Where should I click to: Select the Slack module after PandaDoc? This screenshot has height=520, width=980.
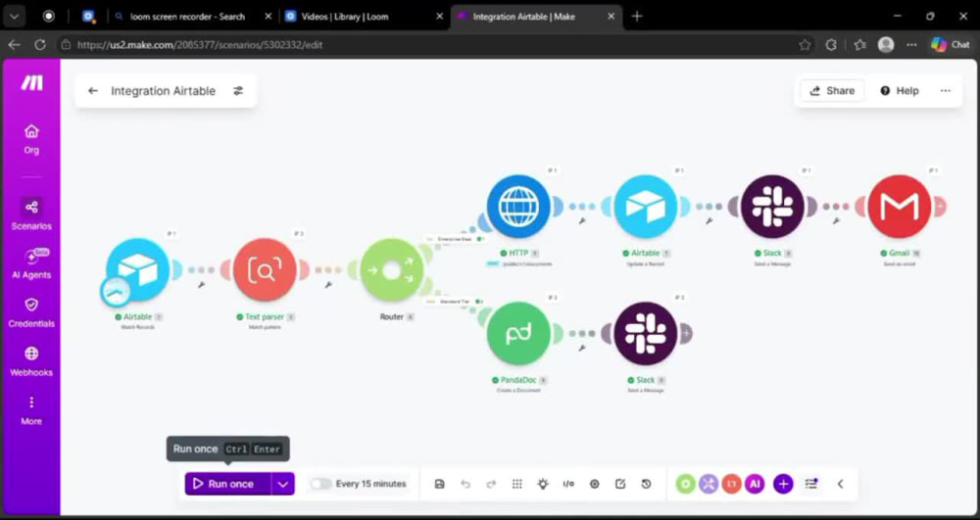646,333
